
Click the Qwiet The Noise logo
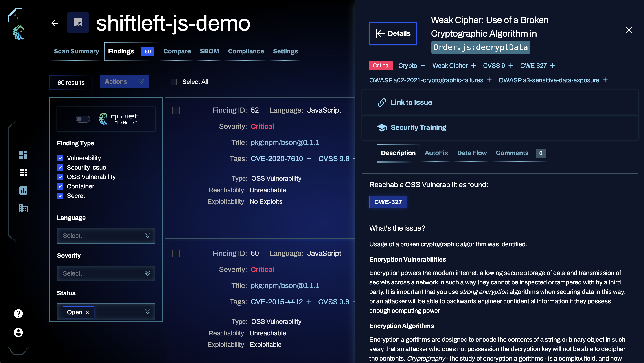pos(118,119)
